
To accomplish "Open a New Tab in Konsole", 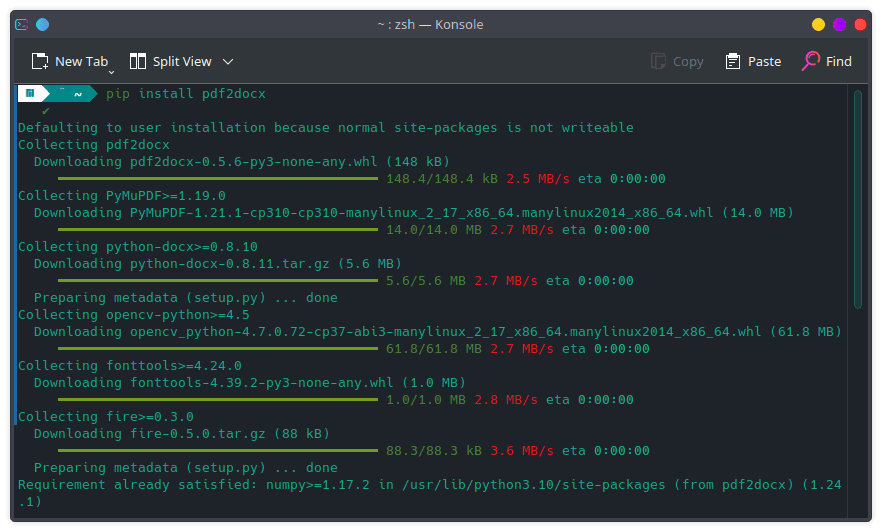I will (x=69, y=61).
